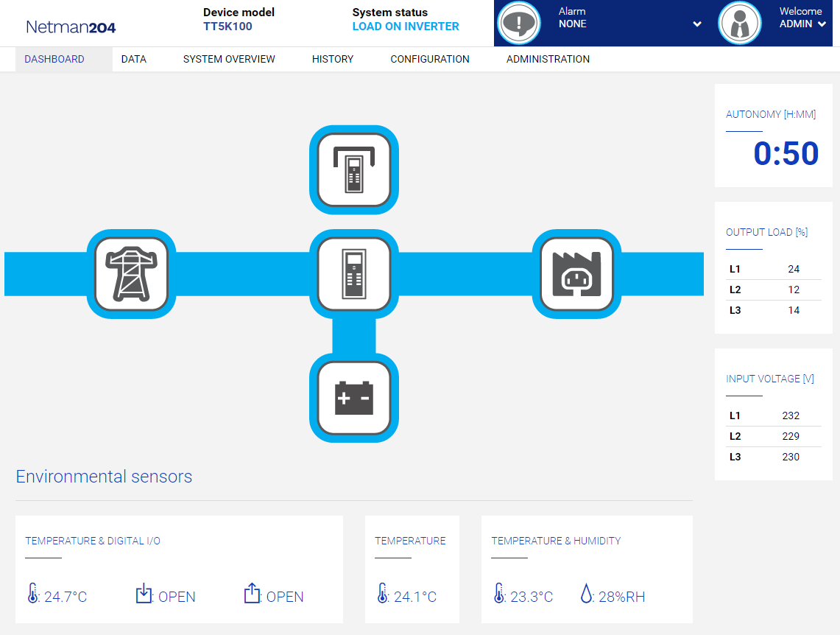Click the LOAD ON INVERTER status text
The width and height of the screenshot is (840, 635).
click(x=406, y=27)
